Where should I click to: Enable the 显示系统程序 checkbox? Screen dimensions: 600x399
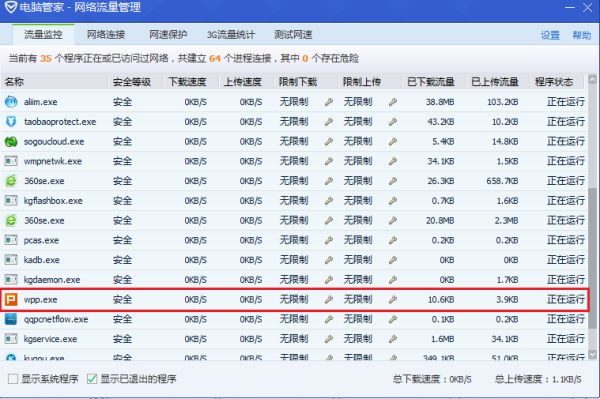coord(13,379)
